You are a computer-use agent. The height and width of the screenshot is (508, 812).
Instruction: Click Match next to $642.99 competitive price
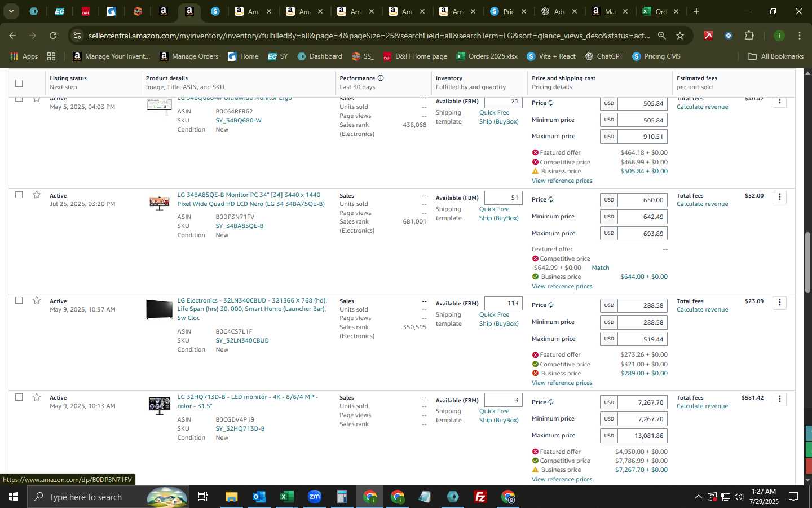(600, 268)
